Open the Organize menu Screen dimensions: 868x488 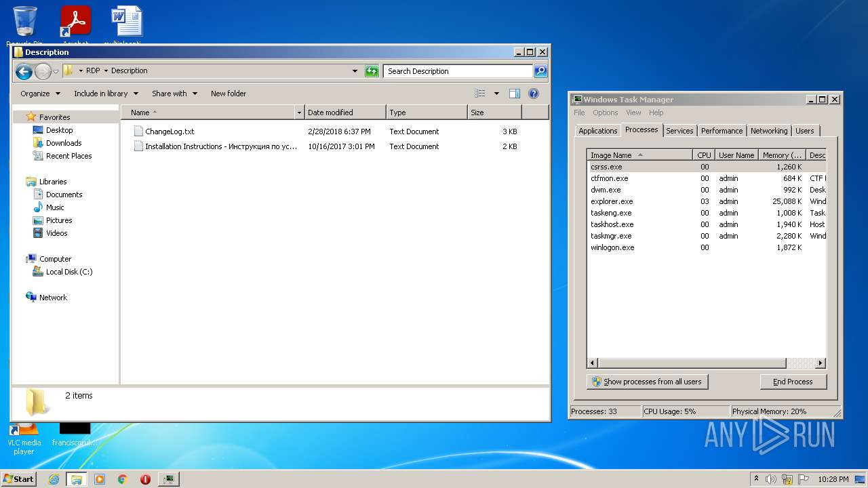click(x=40, y=94)
